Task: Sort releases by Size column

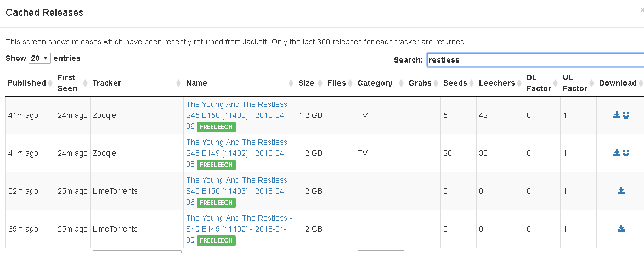Action: click(306, 83)
